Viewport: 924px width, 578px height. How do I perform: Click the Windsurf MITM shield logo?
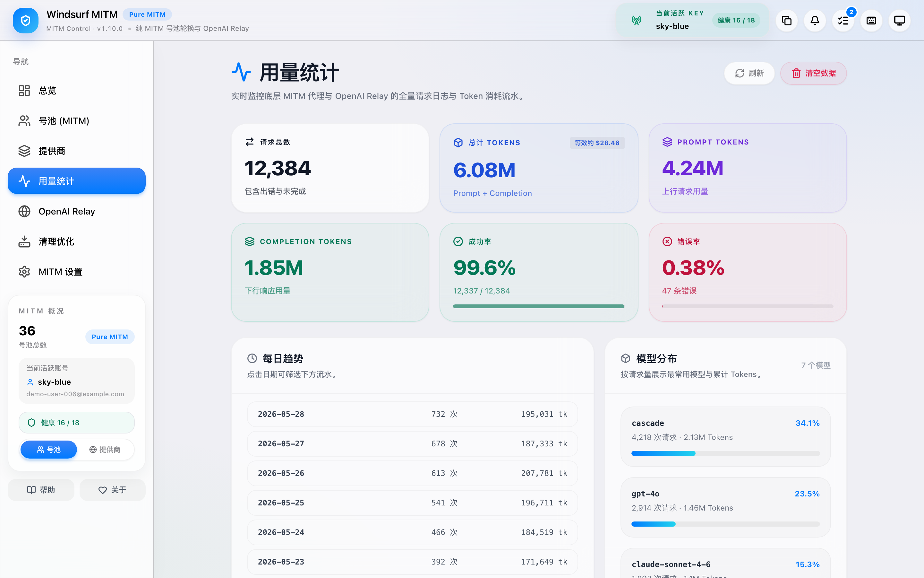pos(25,21)
